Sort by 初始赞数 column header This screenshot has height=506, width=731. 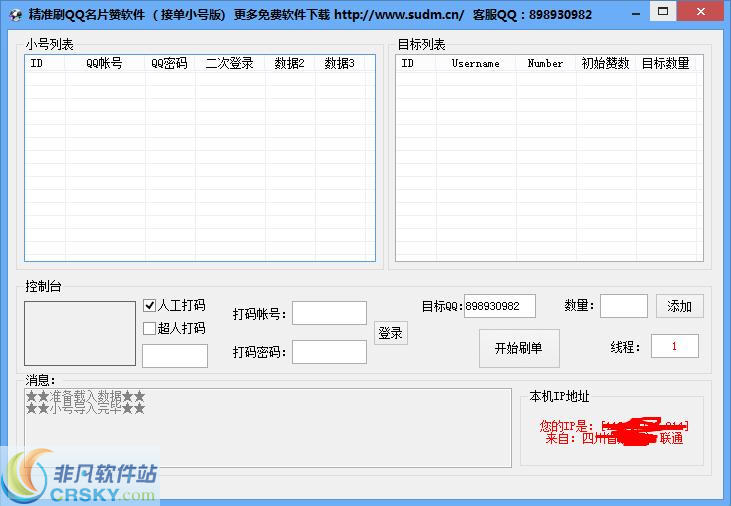[x=605, y=63]
